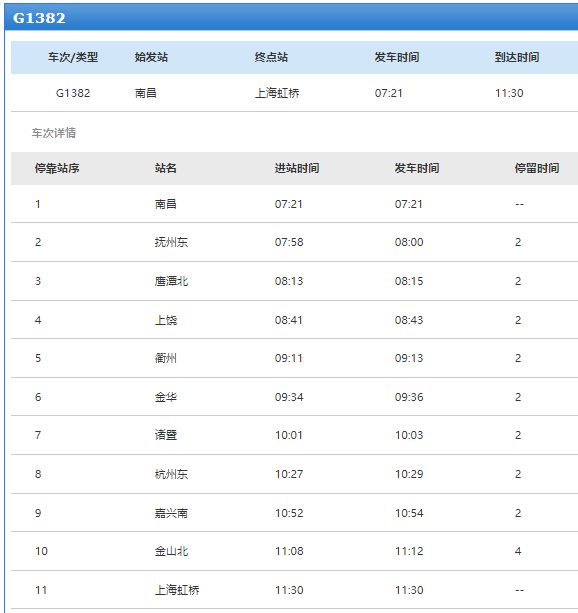The width and height of the screenshot is (578, 613).
Task: Click the 停靠站序 column header
Action: pyautogui.click(x=57, y=168)
